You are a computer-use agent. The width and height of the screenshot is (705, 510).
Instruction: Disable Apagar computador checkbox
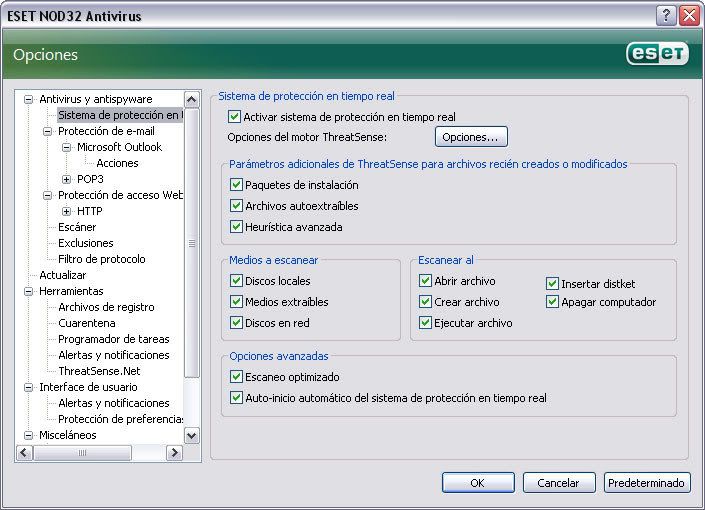pyautogui.click(x=552, y=301)
